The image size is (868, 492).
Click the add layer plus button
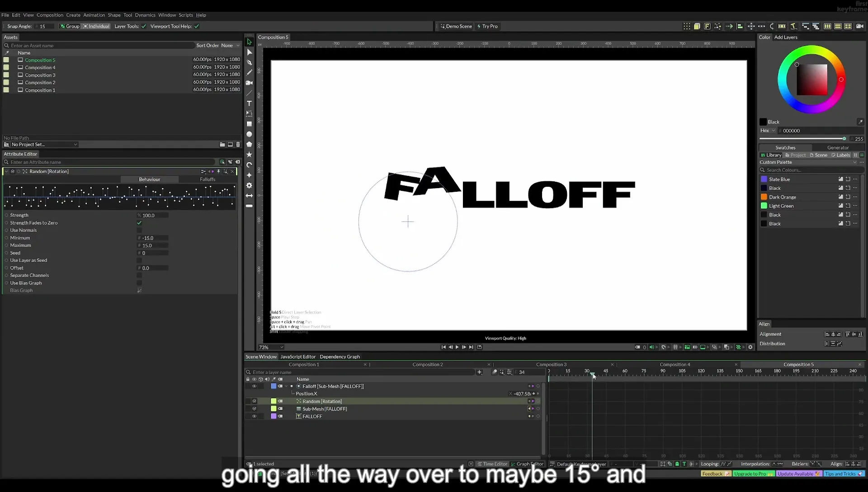coord(480,372)
